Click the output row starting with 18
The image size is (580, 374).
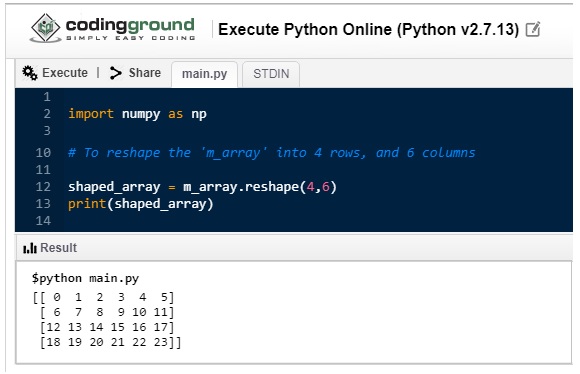point(110,342)
